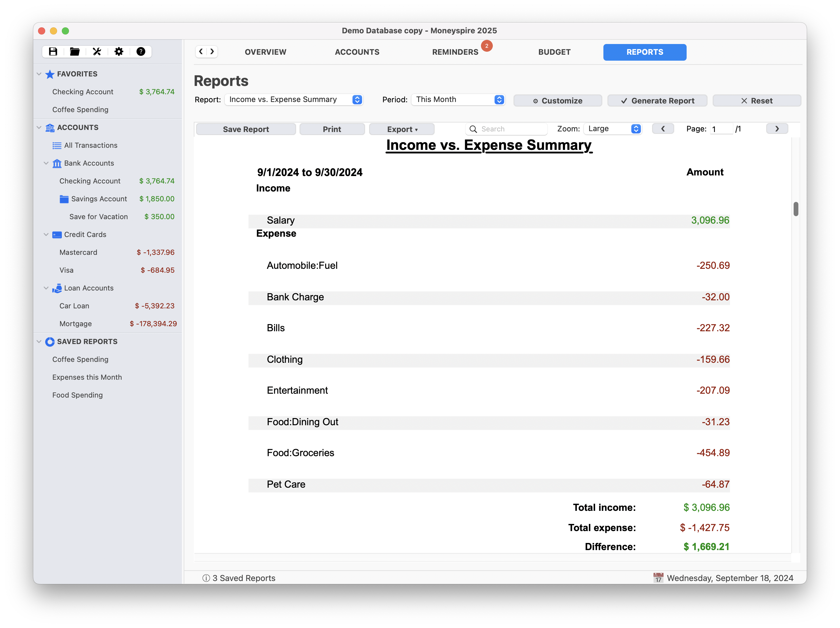Viewport: 840px width, 628px height.
Task: Open the tools wrench icon
Action: pos(97,52)
